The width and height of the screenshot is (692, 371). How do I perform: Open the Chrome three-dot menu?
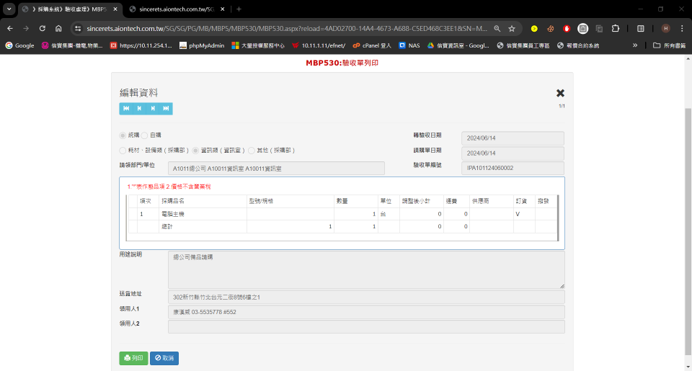pos(682,29)
